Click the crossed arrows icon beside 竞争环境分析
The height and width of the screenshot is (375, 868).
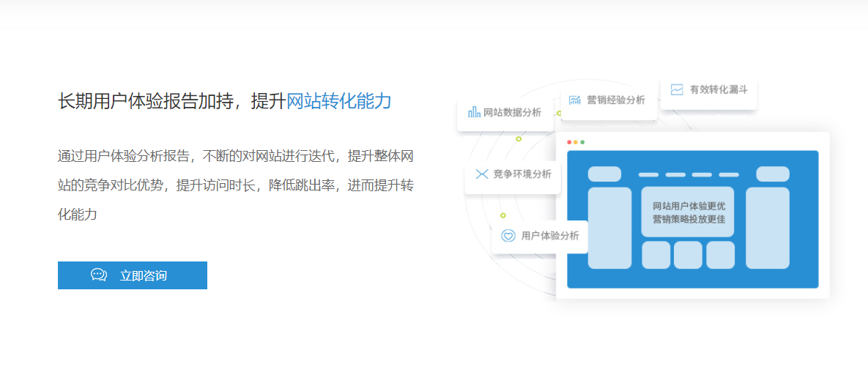[x=481, y=174]
